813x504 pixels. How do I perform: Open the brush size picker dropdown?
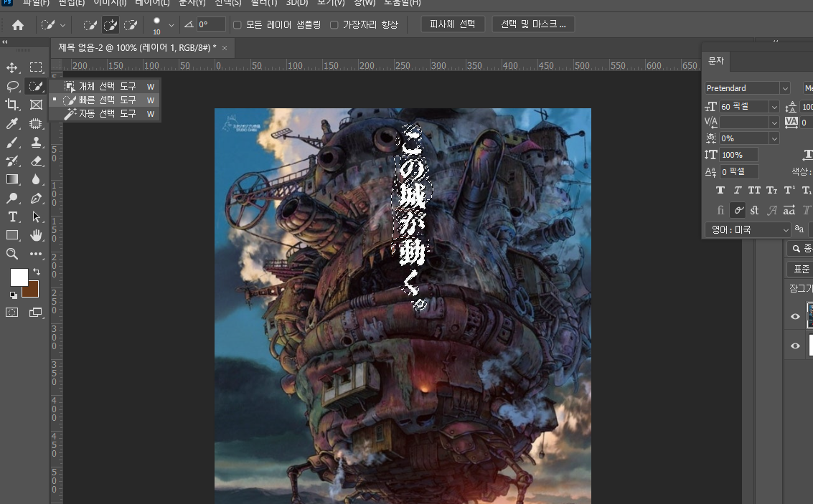tap(171, 25)
